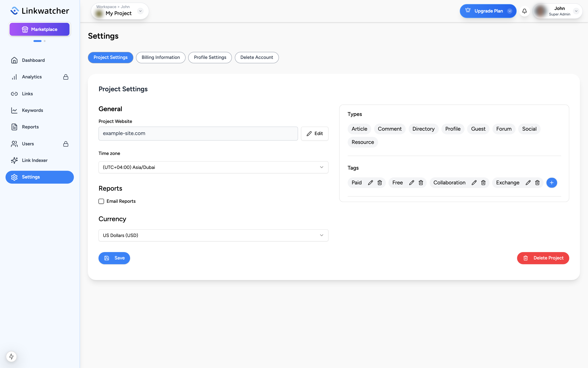This screenshot has width=588, height=368.
Task: Edit the Paid tag
Action: (x=370, y=183)
